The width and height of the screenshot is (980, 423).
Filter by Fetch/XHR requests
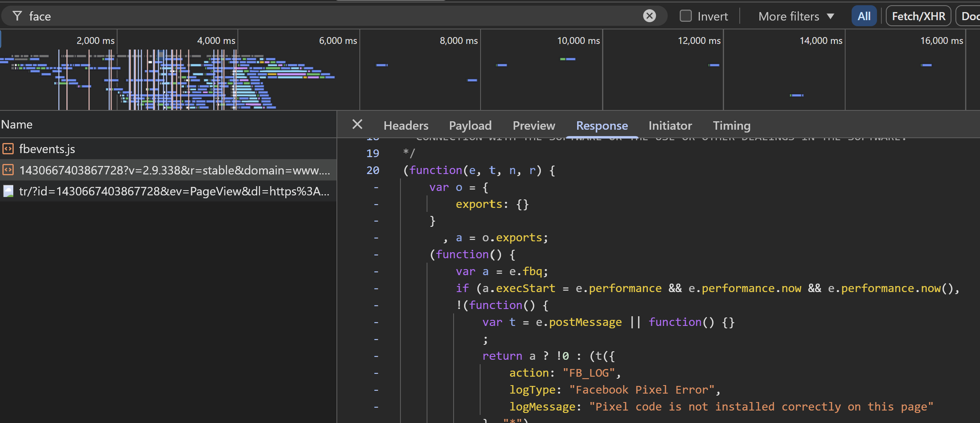918,16
